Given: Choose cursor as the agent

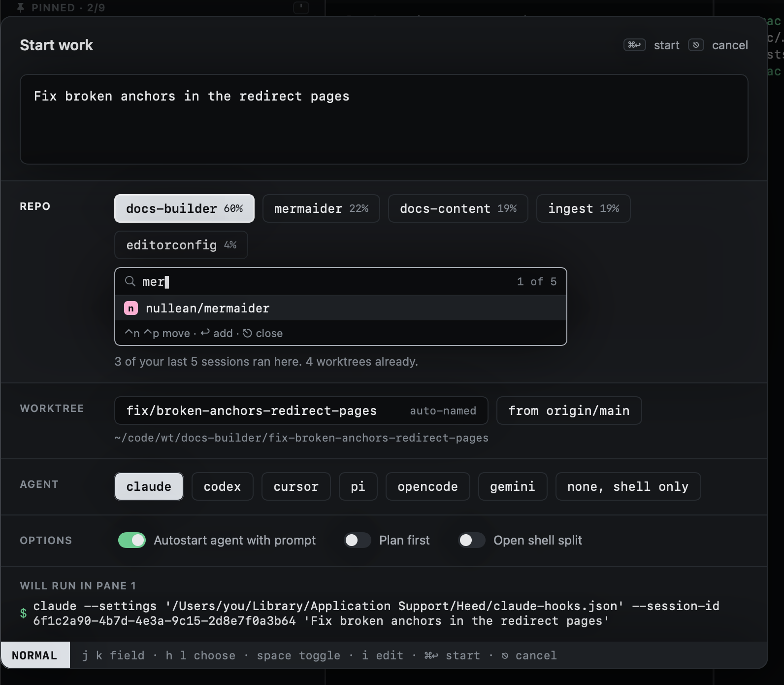Looking at the screenshot, I should (x=296, y=486).
